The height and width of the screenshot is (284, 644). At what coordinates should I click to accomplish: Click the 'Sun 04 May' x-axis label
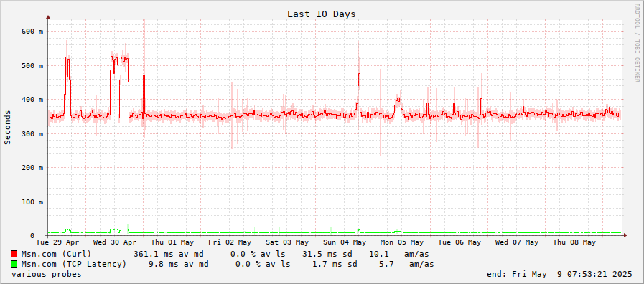coord(344,242)
